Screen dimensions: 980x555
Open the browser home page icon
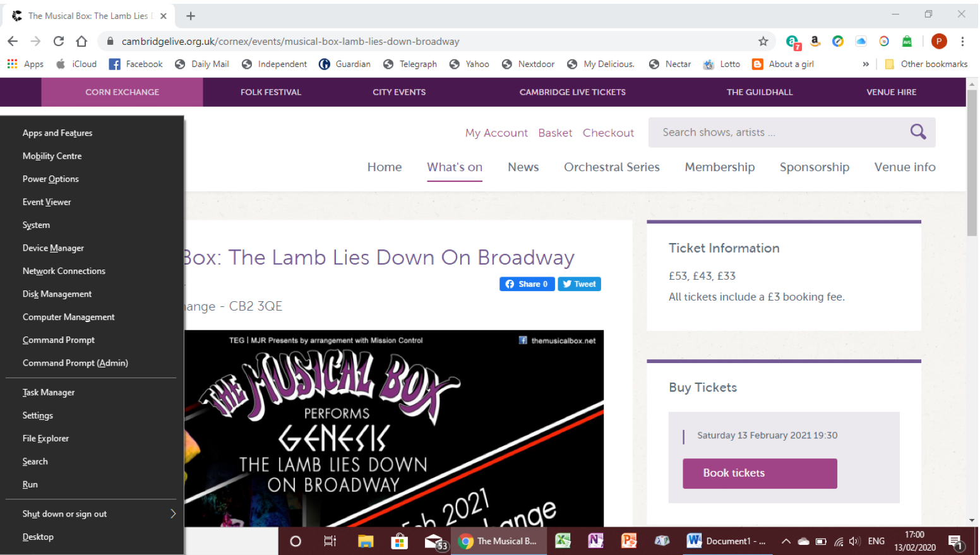[x=81, y=41]
